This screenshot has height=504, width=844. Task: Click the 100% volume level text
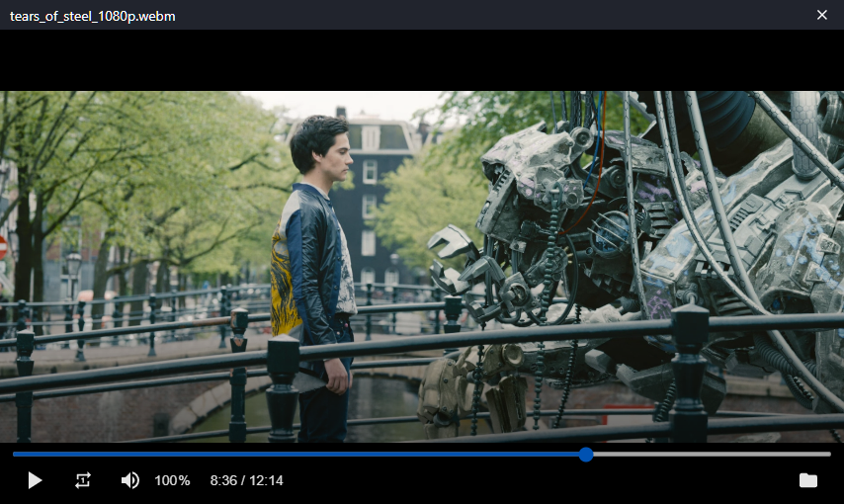[x=172, y=480]
